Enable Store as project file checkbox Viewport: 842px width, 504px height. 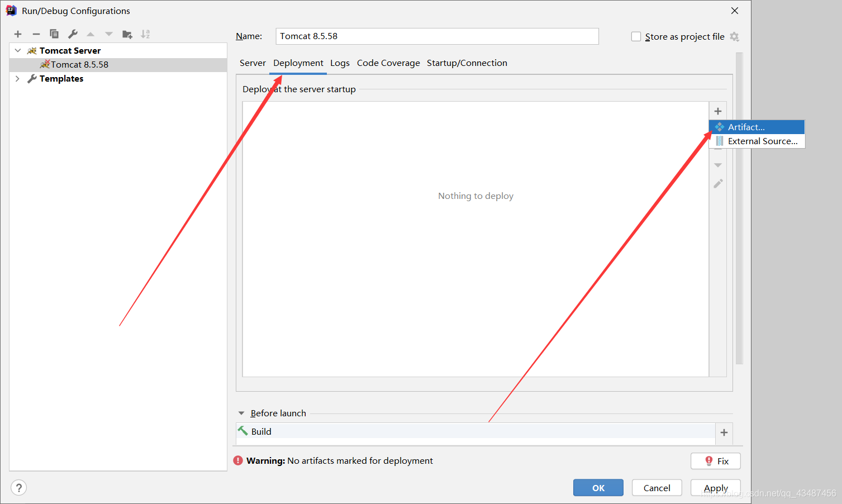tap(636, 36)
